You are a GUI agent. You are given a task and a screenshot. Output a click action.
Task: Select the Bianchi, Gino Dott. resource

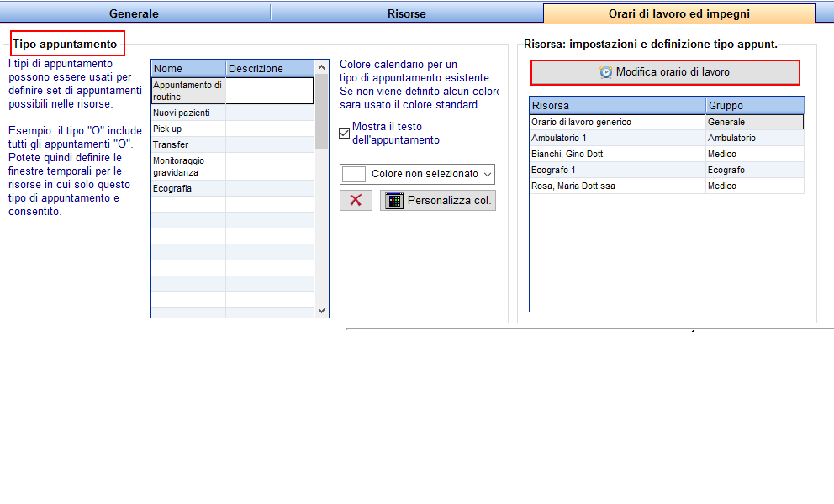[x=667, y=154]
